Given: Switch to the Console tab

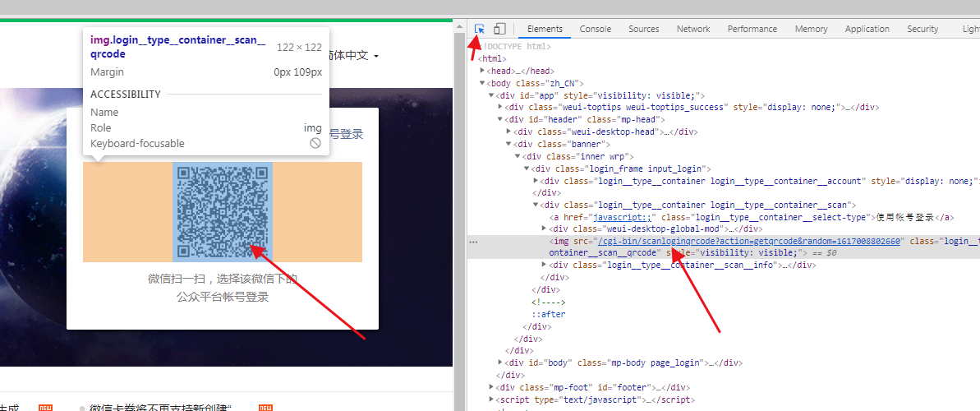Looking at the screenshot, I should 595,29.
